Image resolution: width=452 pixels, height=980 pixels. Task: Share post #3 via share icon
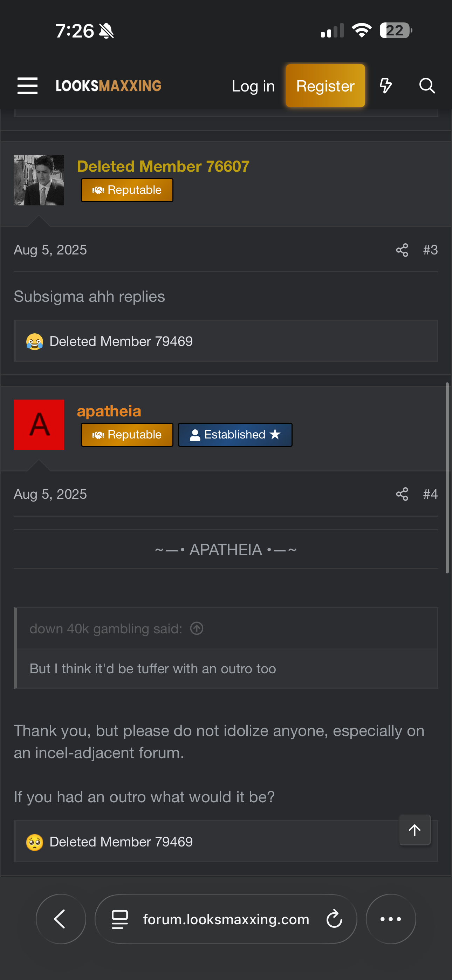(x=402, y=250)
